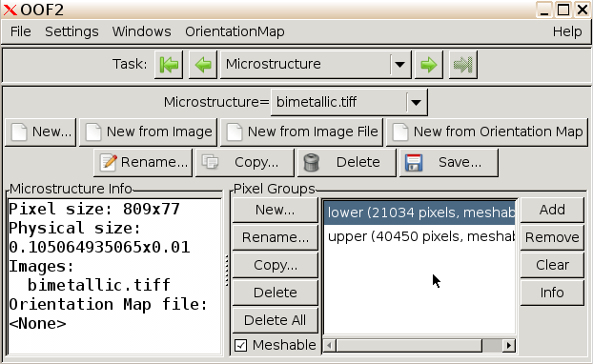Click the Pixel size: 809x77 text
The image size is (593, 364).
click(x=94, y=209)
